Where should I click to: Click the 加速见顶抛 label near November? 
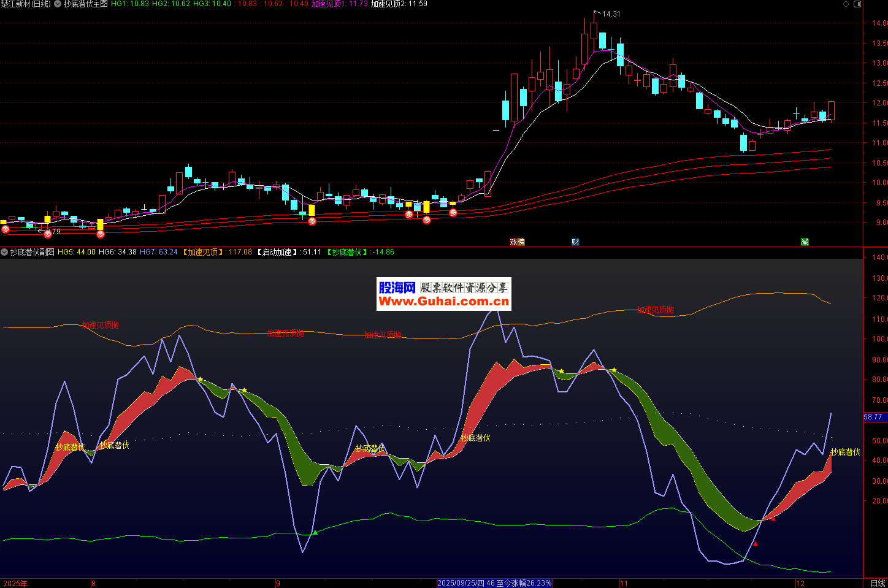655,310
